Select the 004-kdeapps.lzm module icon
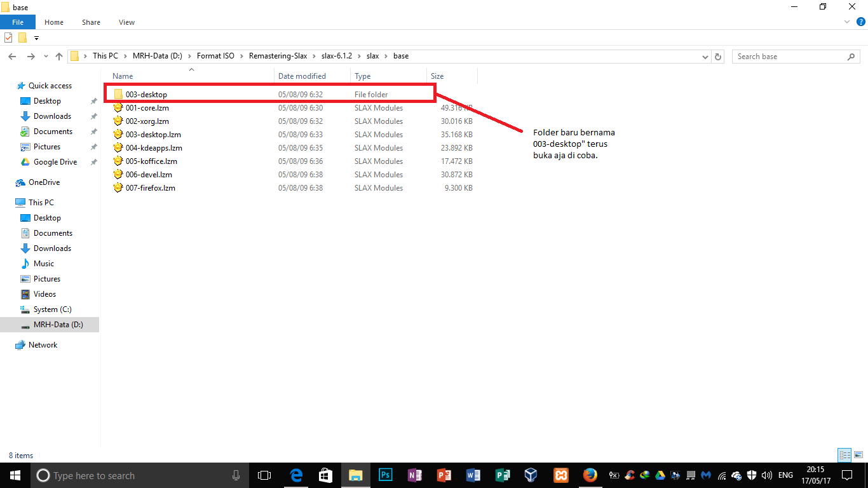Viewport: 868px width, 488px height. 118,148
